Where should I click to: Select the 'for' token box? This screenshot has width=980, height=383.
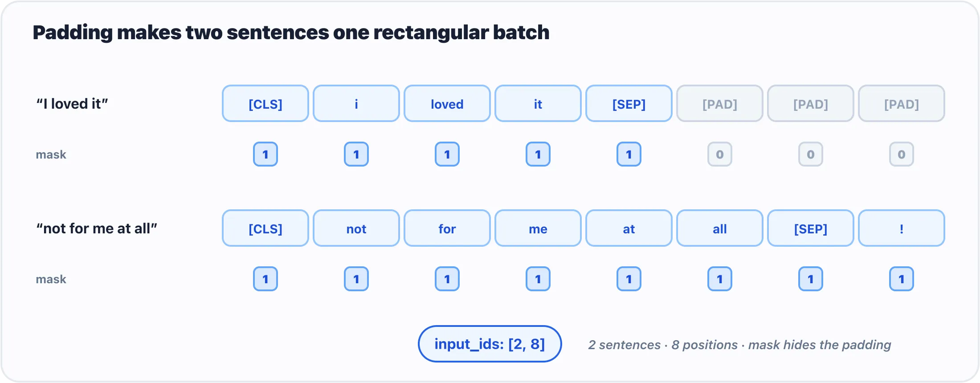[447, 228]
